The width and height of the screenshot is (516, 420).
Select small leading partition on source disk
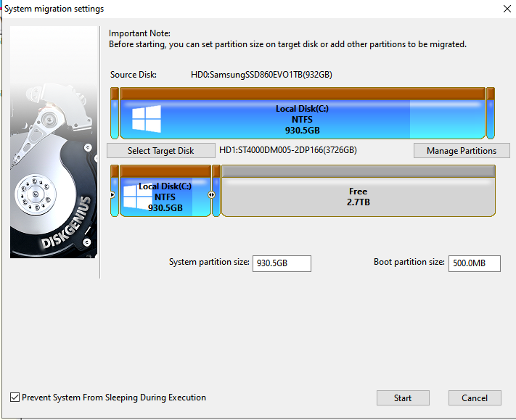pyautogui.click(x=115, y=113)
